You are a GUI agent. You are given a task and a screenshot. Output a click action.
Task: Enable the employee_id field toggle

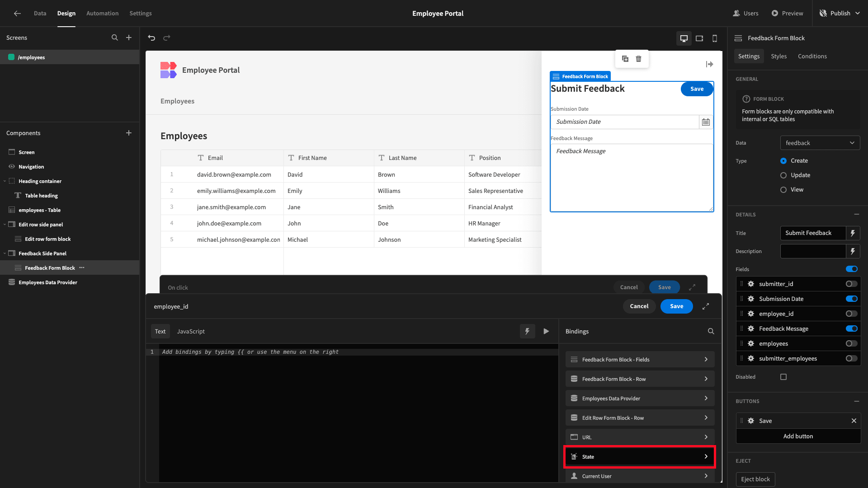852,314
